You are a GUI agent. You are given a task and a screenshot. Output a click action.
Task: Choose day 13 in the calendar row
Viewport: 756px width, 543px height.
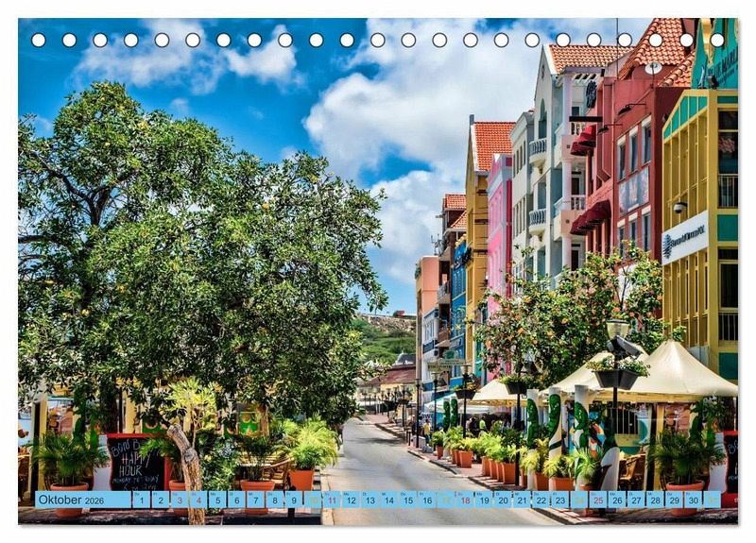(x=369, y=500)
